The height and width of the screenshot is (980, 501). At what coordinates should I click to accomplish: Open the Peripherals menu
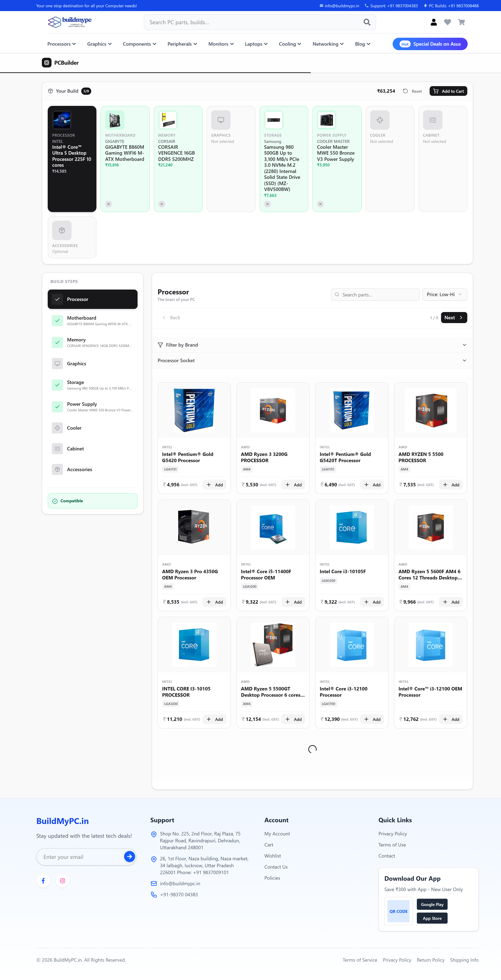click(182, 44)
